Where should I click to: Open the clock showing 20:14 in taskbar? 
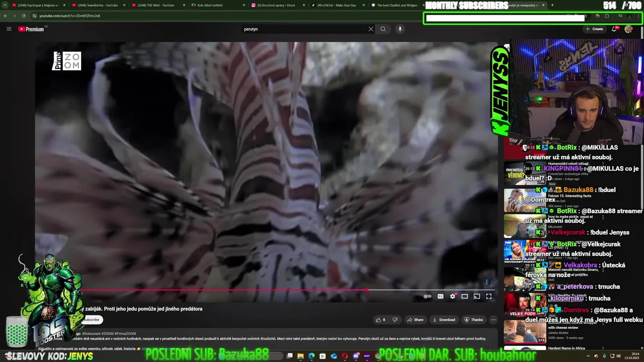click(633, 356)
